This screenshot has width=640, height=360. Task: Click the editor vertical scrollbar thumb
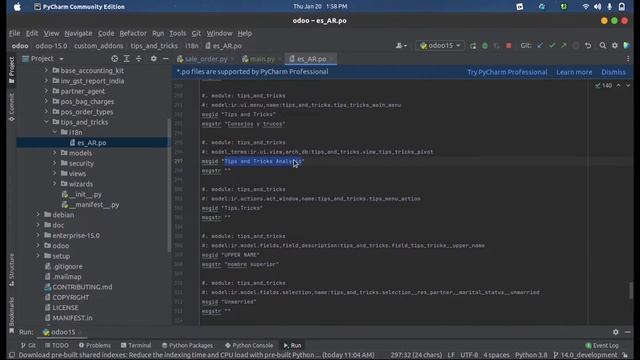(x=631, y=291)
